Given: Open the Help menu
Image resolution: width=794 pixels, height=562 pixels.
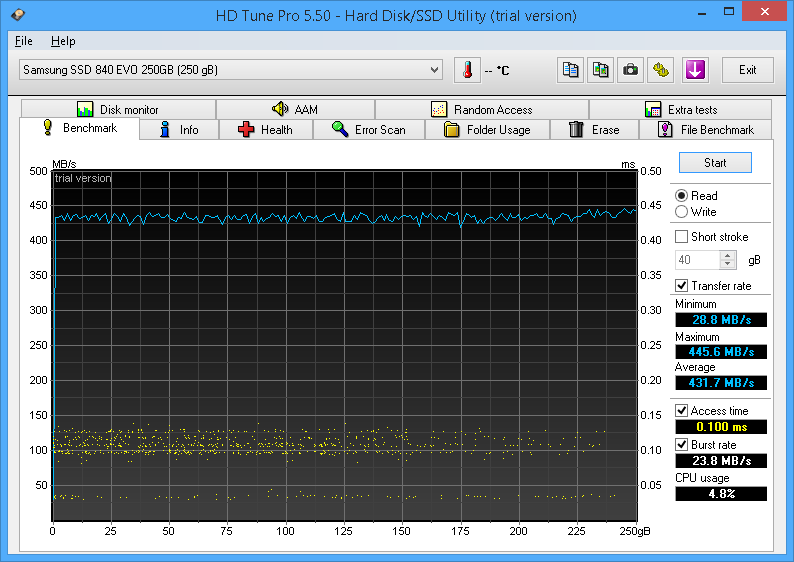Looking at the screenshot, I should tap(63, 41).
